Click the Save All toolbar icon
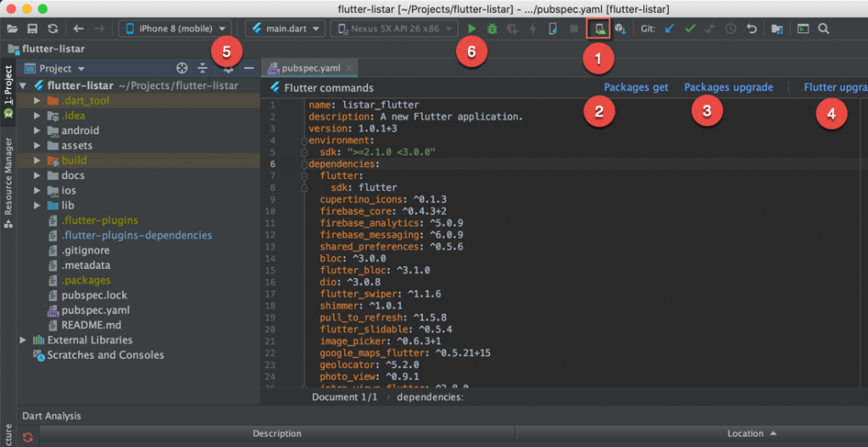The height and width of the screenshot is (447, 868). pyautogui.click(x=33, y=29)
